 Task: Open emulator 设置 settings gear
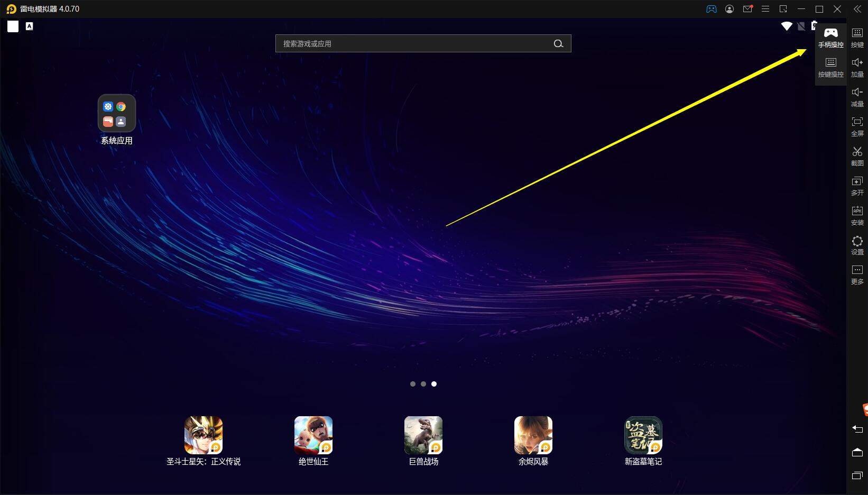pyautogui.click(x=857, y=245)
